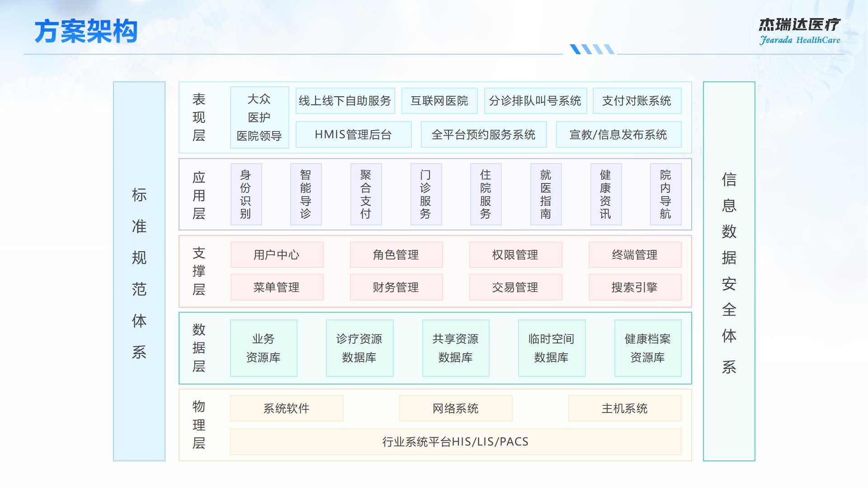Image resolution: width=868 pixels, height=488 pixels.
Task: Click the 财务管理 block
Action: click(396, 287)
